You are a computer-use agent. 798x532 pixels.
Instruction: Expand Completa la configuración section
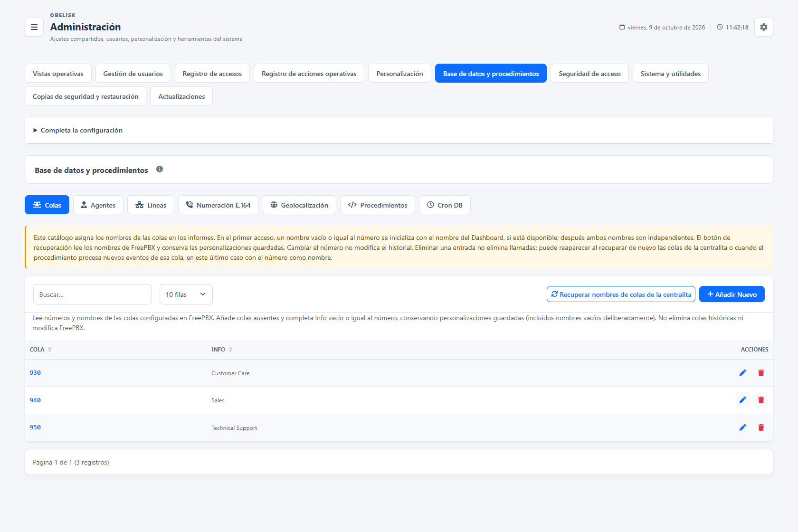[399, 130]
